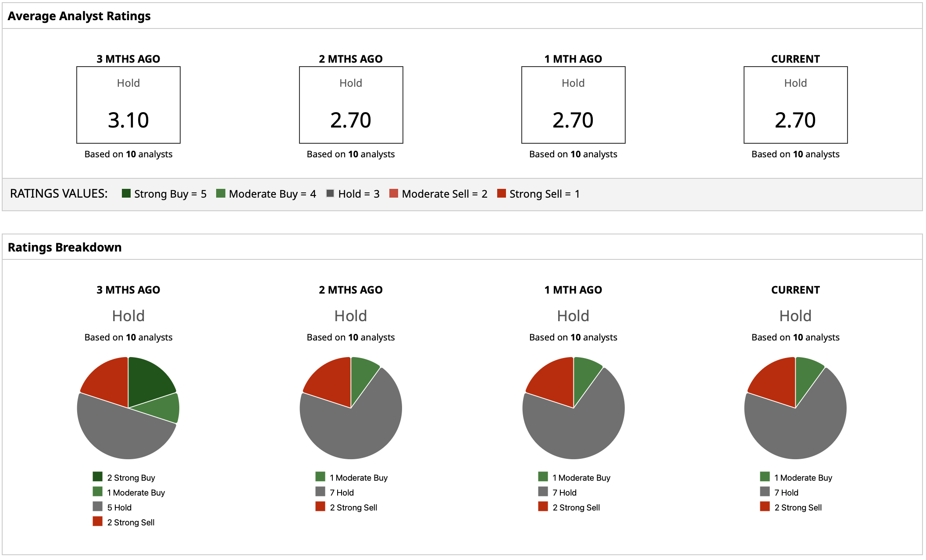926x560 pixels.
Task: Click the Hold gray legend swatch
Action: (330, 193)
